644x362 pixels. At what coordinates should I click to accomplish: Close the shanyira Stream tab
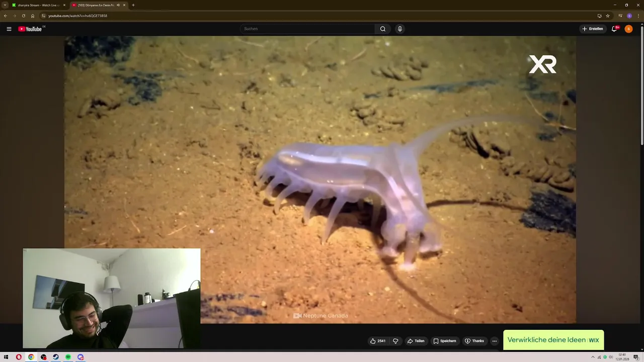(64, 5)
